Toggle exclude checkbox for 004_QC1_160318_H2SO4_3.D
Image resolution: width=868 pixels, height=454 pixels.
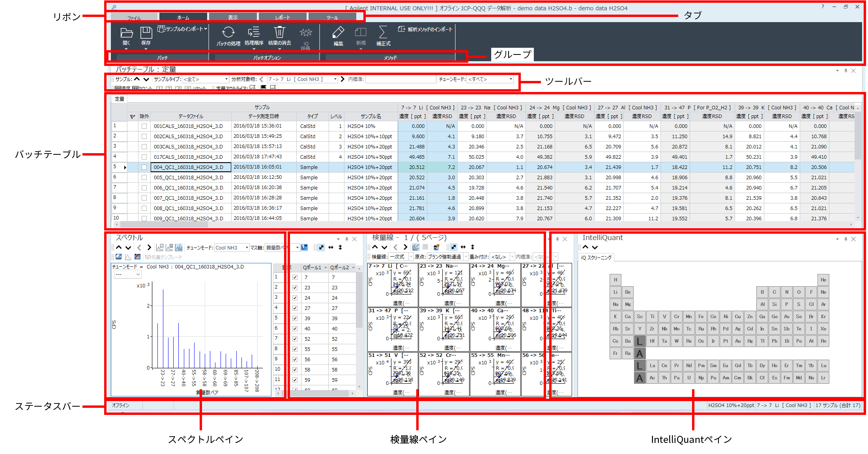point(144,167)
